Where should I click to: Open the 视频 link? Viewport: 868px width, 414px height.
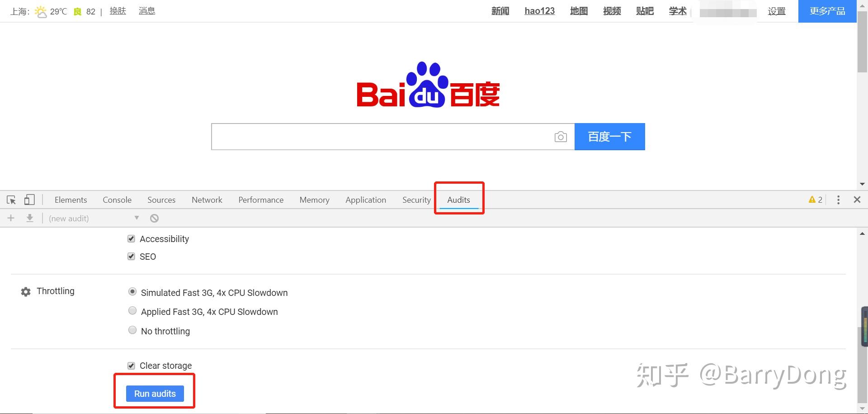612,11
